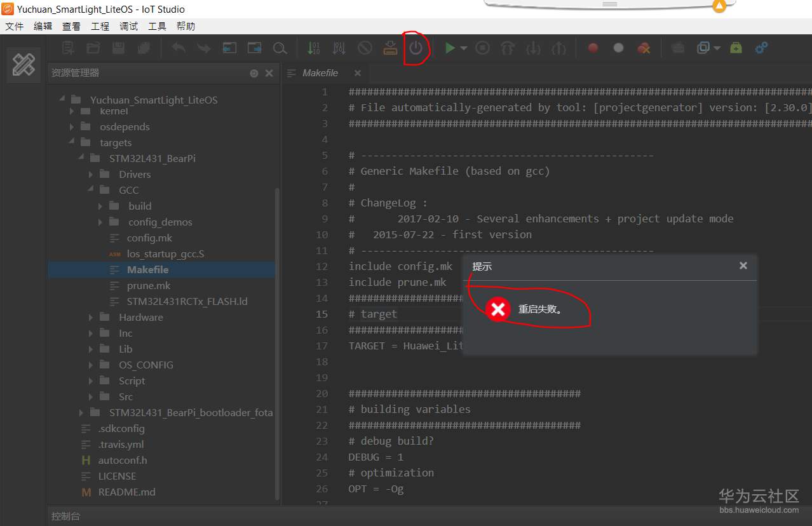Close the 资源管理器 panel
812x526 pixels.
coord(269,73)
